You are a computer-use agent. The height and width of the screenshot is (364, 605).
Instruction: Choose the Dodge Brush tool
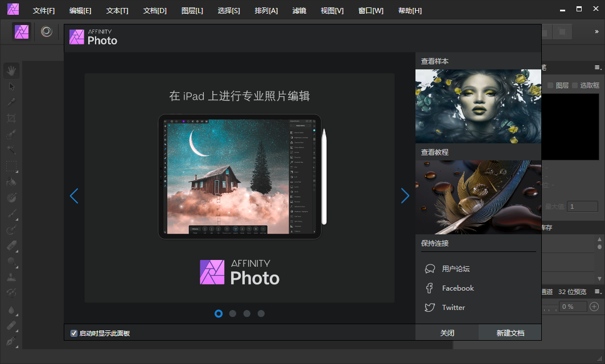[x=11, y=262]
